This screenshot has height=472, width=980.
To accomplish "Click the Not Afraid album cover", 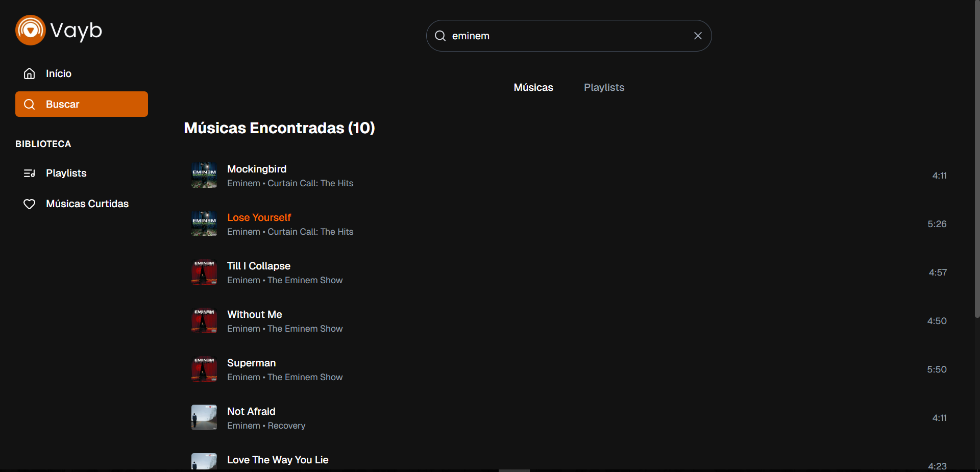I will [204, 417].
